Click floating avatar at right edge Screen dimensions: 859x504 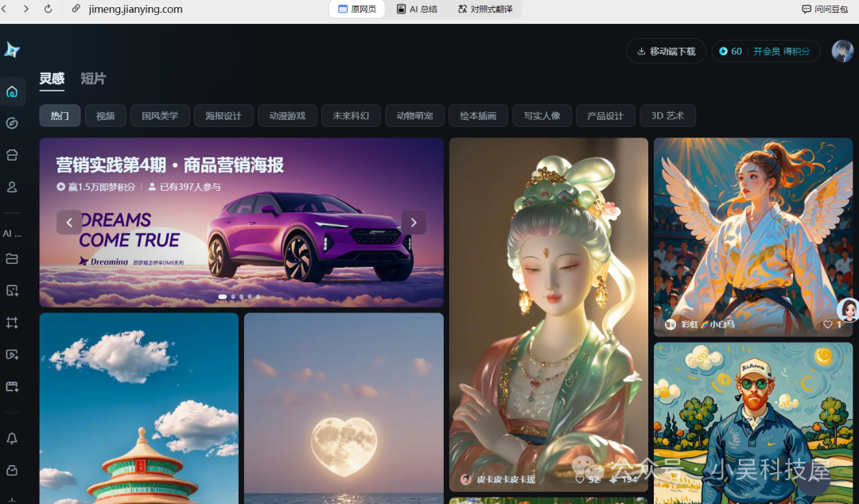coord(849,311)
